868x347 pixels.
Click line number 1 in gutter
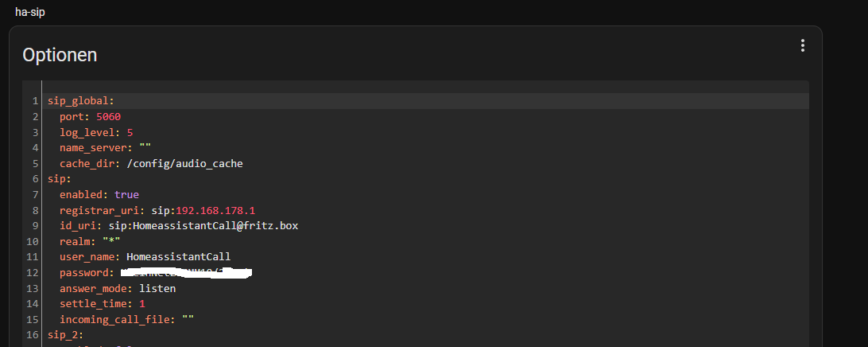[x=36, y=101]
